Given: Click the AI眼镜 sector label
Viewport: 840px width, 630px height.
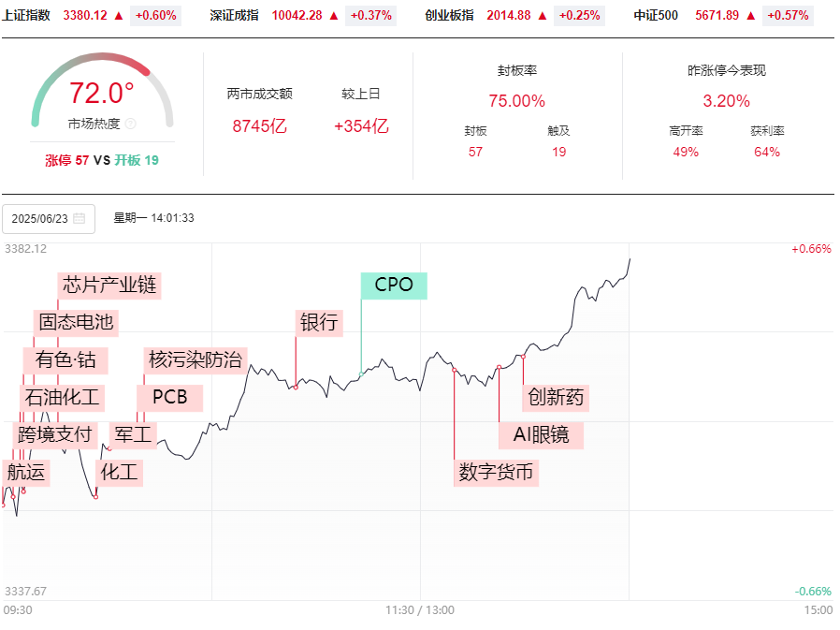Looking at the screenshot, I should [541, 434].
